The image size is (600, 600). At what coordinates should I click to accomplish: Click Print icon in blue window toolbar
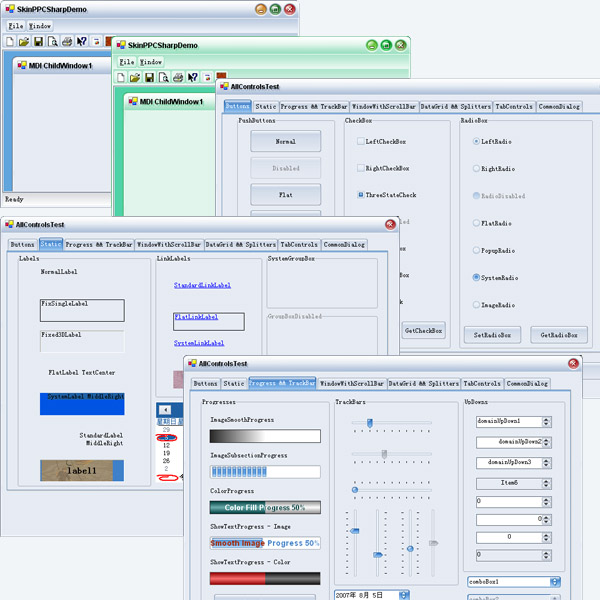(67, 42)
